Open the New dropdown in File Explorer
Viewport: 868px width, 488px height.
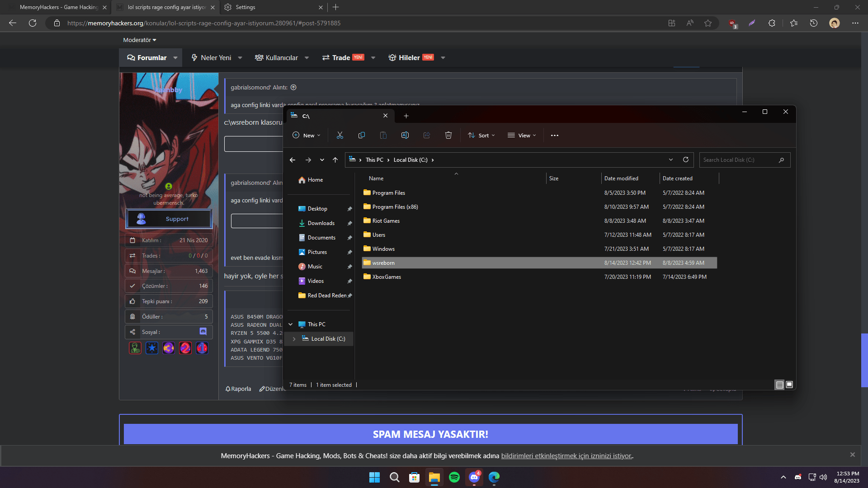[307, 135]
